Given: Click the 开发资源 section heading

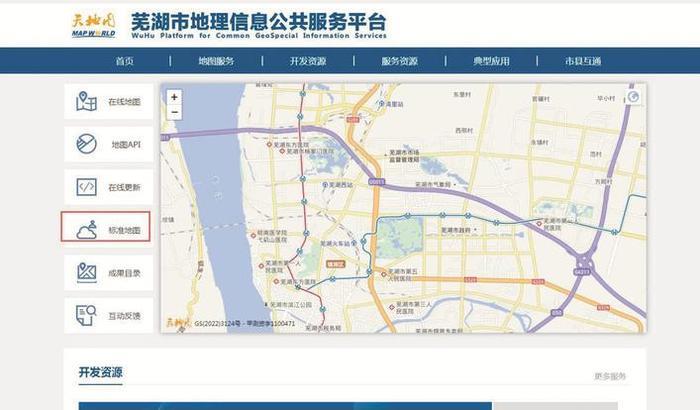Looking at the screenshot, I should pos(100,372).
